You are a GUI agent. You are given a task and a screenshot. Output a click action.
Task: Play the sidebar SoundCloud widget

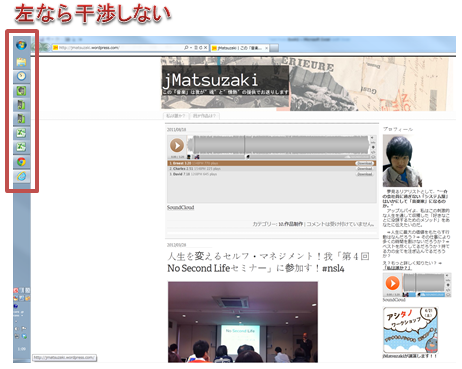click(x=392, y=283)
